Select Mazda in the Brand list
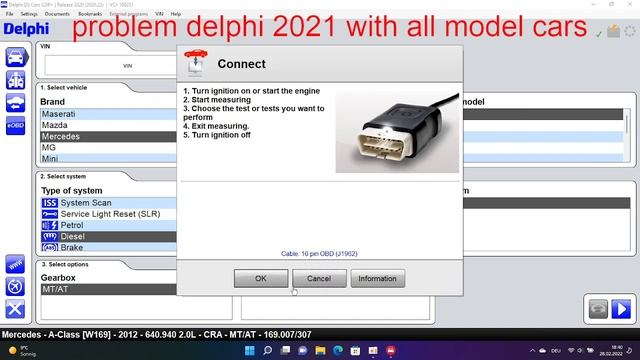 click(109, 125)
